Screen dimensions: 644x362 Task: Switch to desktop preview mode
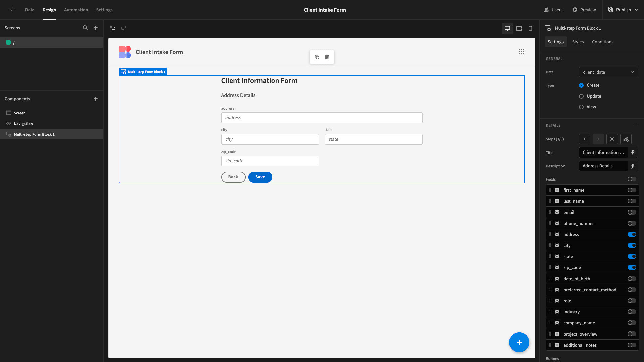pos(507,28)
